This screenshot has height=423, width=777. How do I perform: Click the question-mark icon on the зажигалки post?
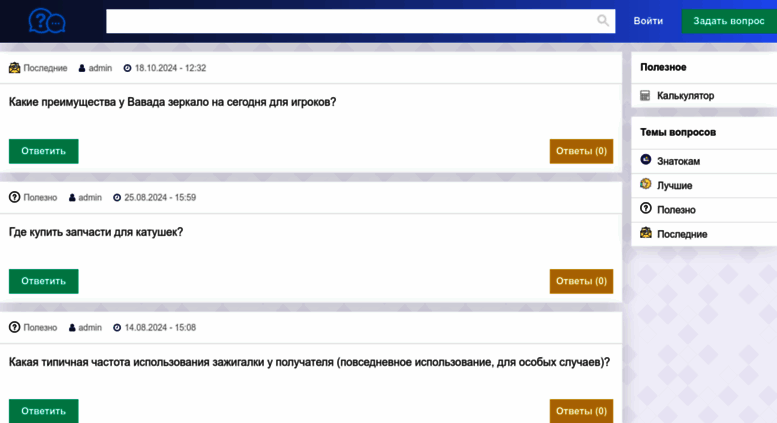click(x=14, y=327)
